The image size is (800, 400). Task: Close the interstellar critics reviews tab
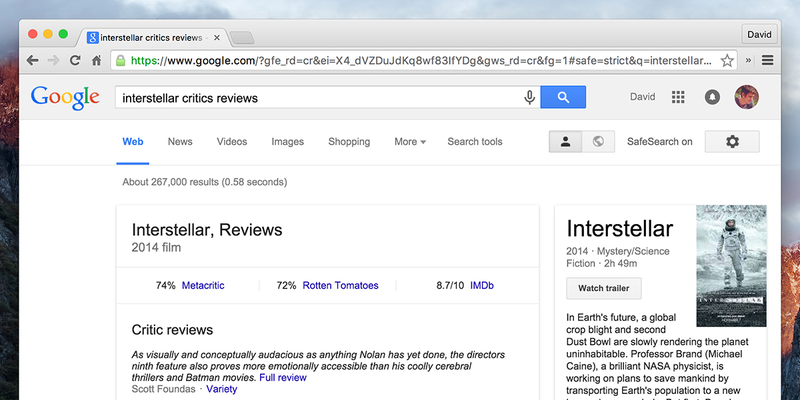(217, 38)
